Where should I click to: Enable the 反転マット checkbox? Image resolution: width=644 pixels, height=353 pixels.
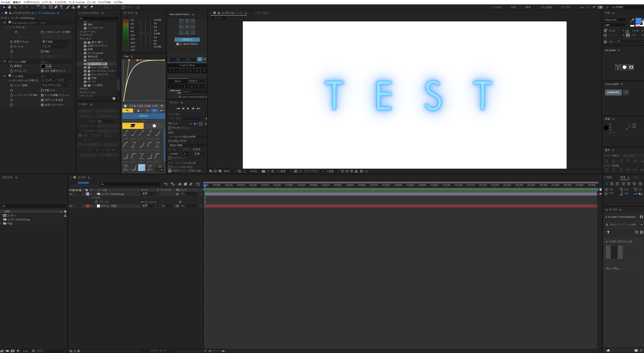tap(42, 90)
